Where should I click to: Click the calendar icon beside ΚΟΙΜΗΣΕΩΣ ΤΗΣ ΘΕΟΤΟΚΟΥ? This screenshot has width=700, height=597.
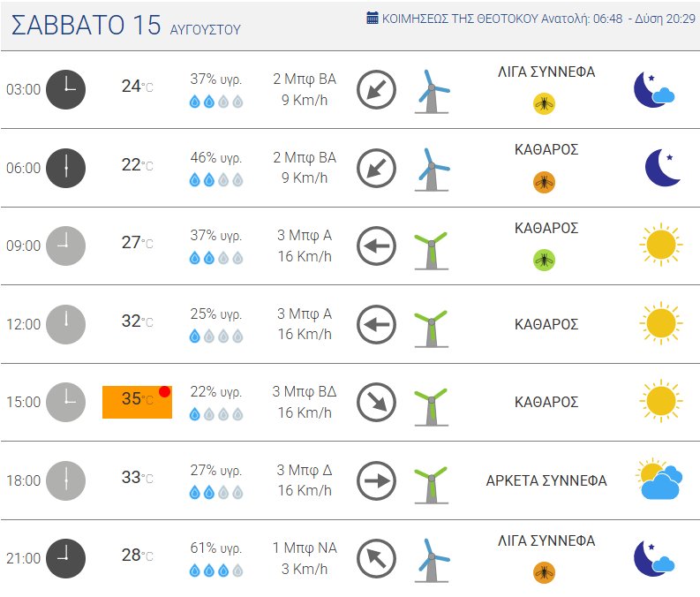click(x=373, y=18)
